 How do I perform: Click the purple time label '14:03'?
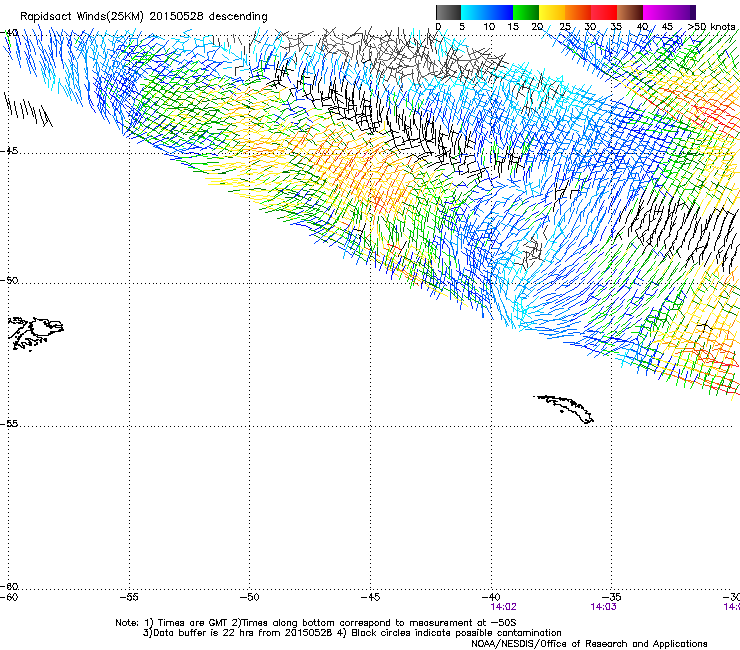pyautogui.click(x=604, y=607)
